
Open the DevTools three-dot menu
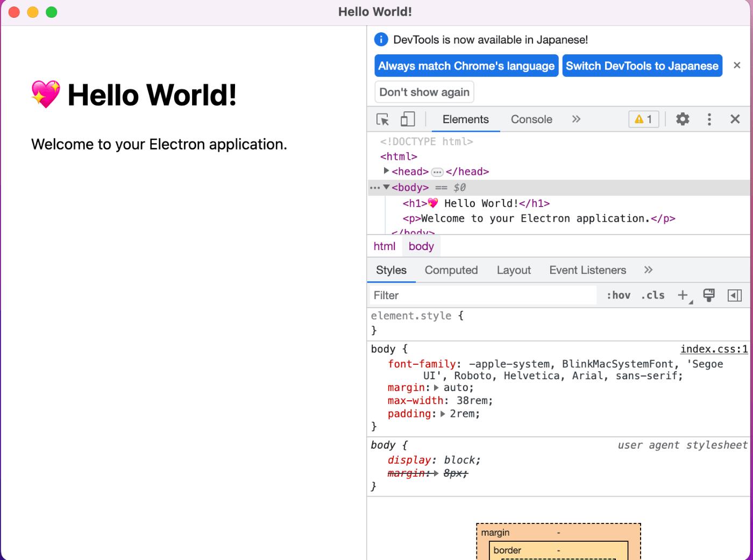[x=709, y=119]
